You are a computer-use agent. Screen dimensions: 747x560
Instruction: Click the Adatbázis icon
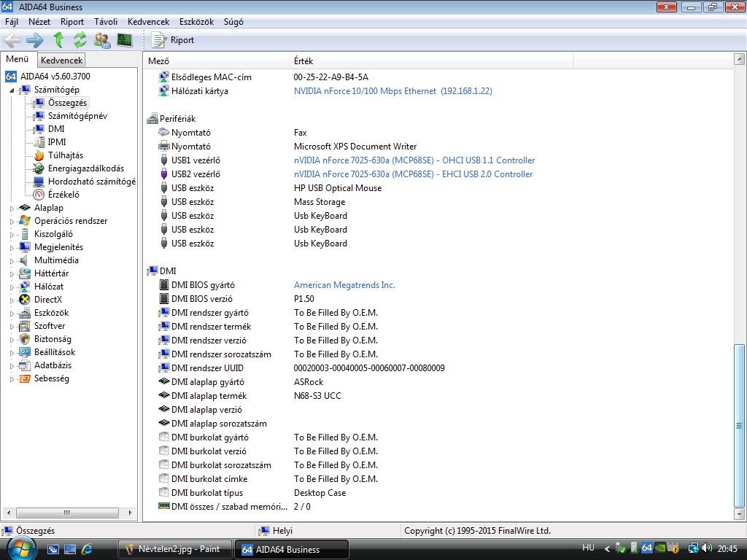tap(24, 365)
